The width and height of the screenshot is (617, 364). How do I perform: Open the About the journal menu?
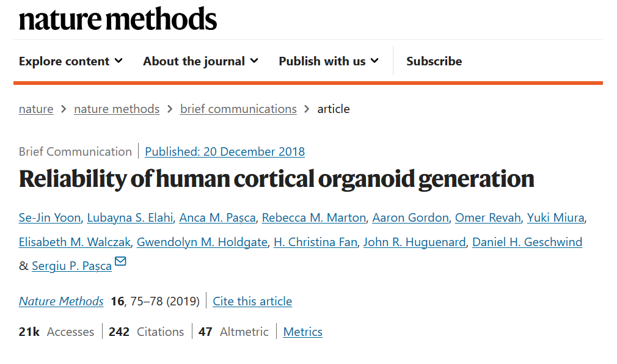tap(201, 61)
